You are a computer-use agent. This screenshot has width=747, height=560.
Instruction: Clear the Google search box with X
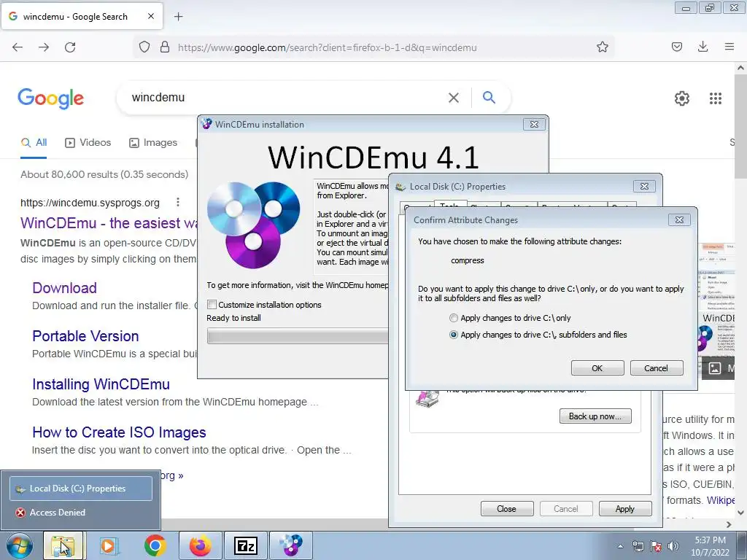pos(454,98)
